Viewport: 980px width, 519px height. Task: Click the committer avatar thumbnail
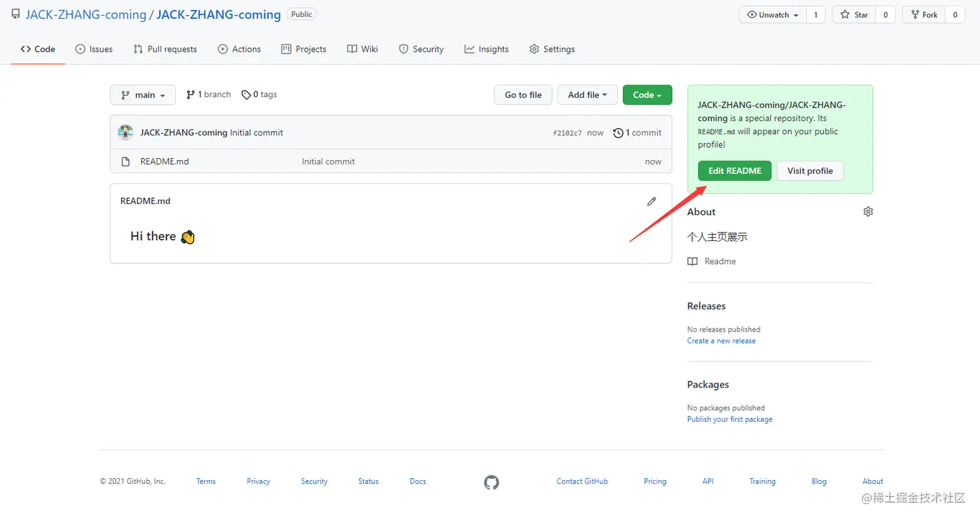[126, 133]
